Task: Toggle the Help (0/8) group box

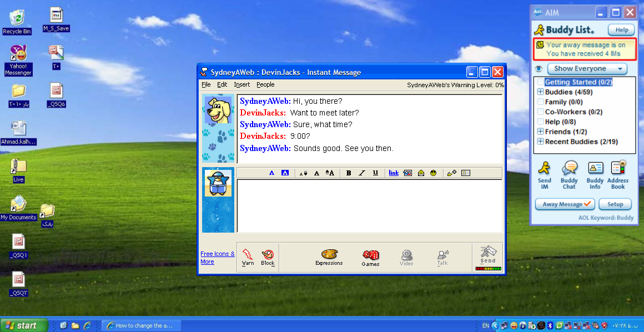Action: [541, 122]
